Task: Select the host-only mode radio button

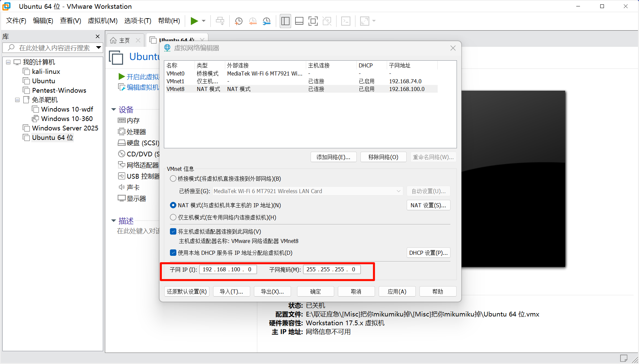Action: click(173, 217)
